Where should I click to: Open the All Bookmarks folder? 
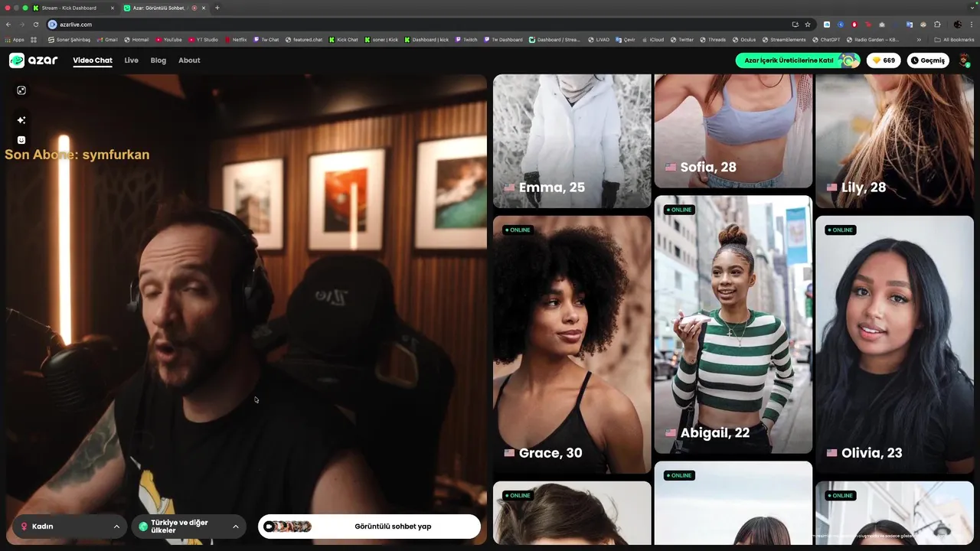point(955,40)
